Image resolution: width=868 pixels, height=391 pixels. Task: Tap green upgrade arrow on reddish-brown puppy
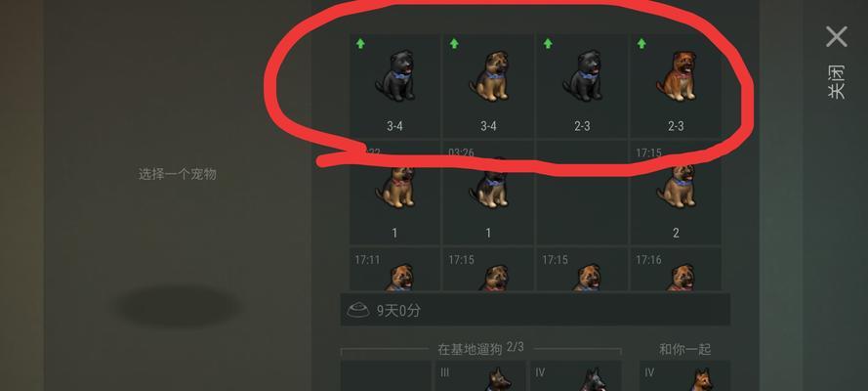coord(641,43)
